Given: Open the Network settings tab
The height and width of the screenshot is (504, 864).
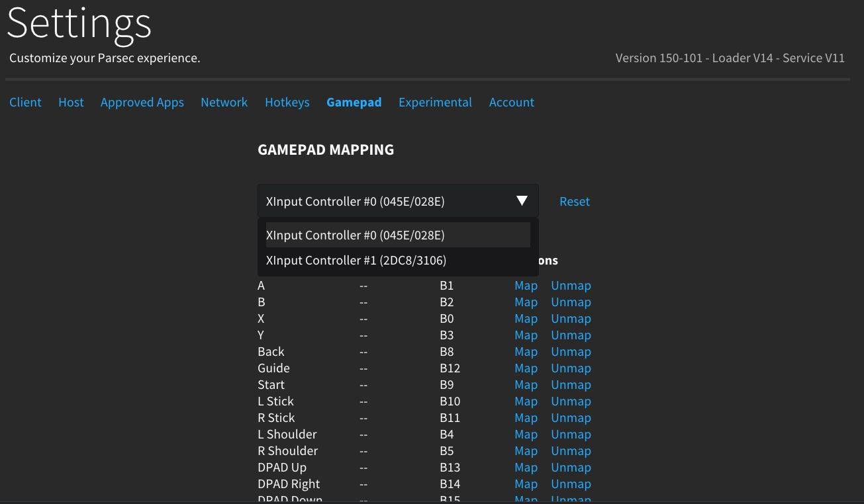Looking at the screenshot, I should [224, 103].
